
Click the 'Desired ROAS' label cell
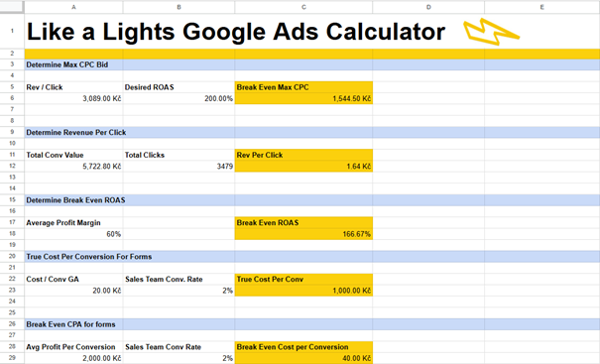tap(179, 87)
